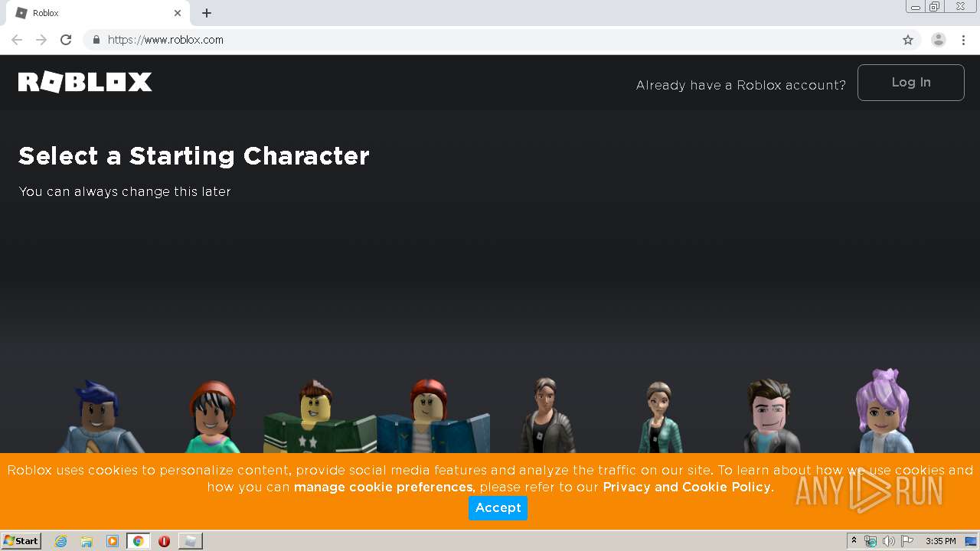Screen dimensions: 980x551
Task: Select the blue-haired starting character
Action: tap(100, 417)
